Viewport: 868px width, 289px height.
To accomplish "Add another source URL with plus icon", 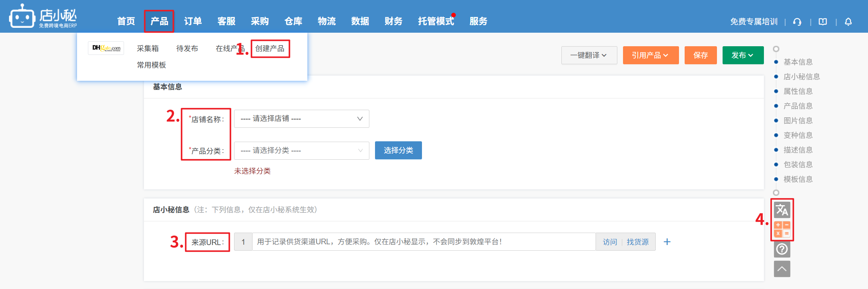I will point(667,242).
